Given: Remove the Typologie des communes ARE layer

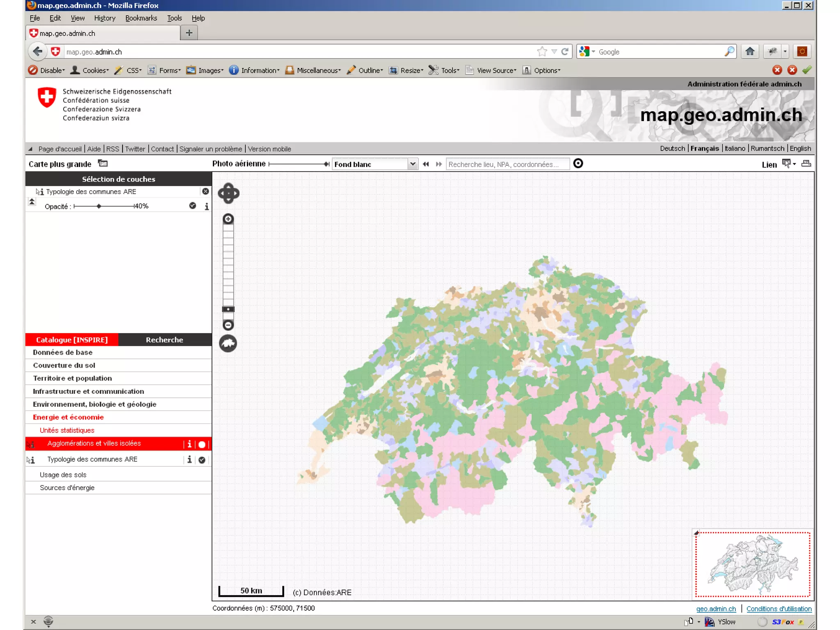Looking at the screenshot, I should pos(205,192).
